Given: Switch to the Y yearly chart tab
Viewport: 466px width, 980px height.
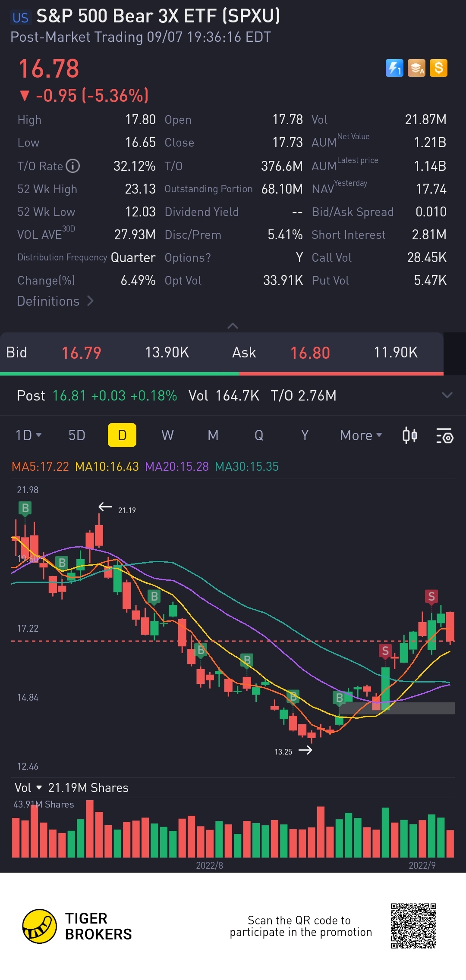Looking at the screenshot, I should pyautogui.click(x=305, y=435).
